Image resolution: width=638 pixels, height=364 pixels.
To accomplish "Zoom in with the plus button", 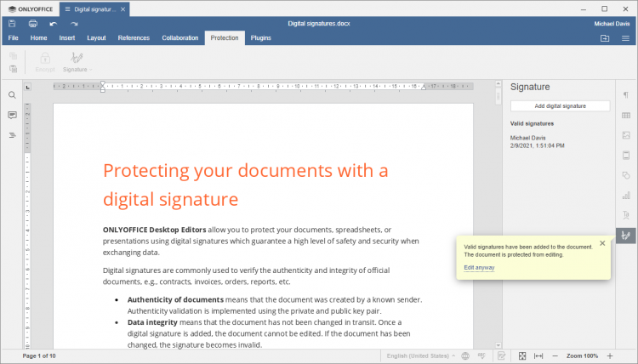I will coord(610,355).
